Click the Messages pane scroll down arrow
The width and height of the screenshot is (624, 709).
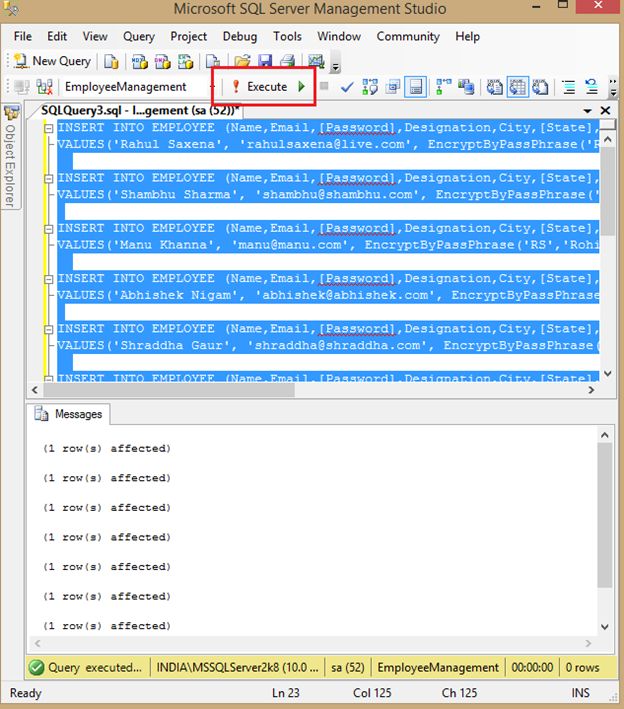tap(605, 627)
